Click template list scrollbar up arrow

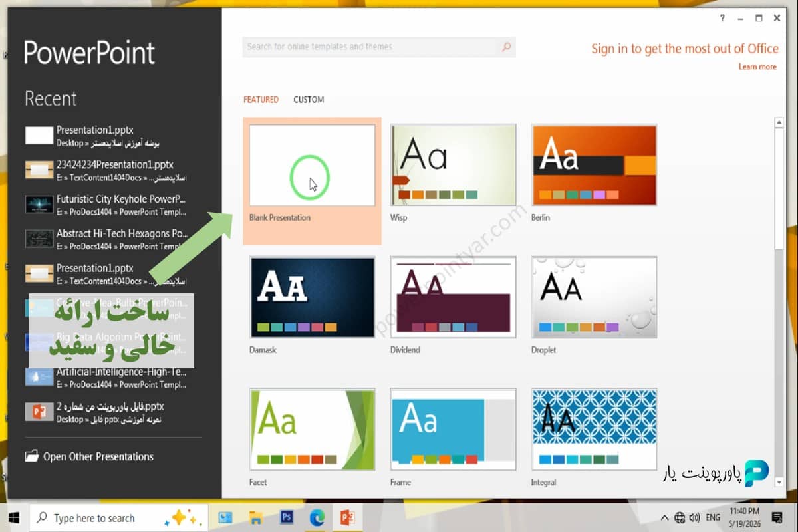[x=779, y=123]
